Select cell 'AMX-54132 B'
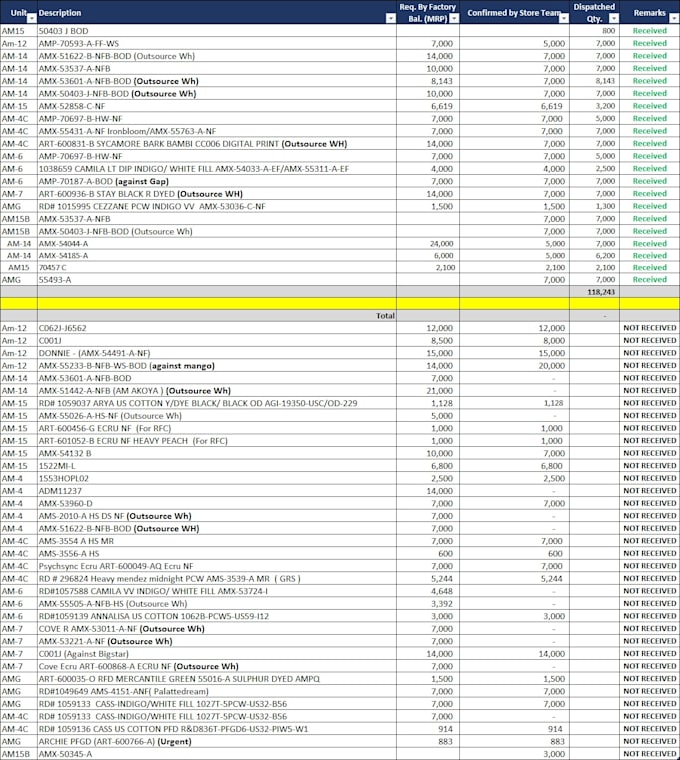The image size is (680, 760). 217,453
